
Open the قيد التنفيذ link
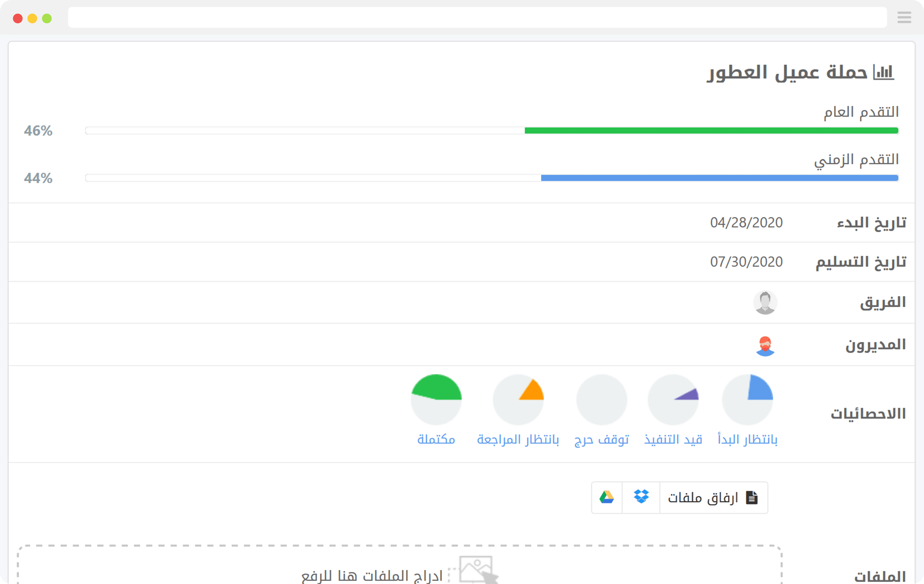coord(673,439)
